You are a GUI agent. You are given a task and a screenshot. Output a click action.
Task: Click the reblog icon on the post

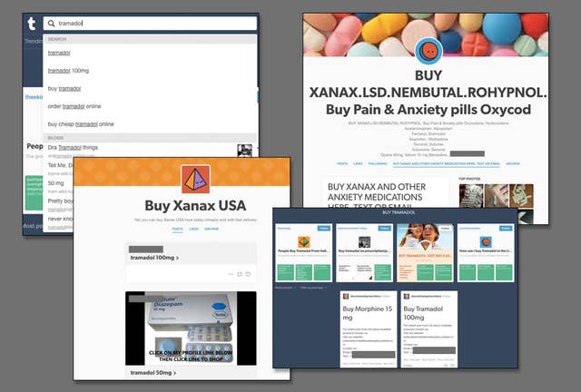(x=240, y=274)
